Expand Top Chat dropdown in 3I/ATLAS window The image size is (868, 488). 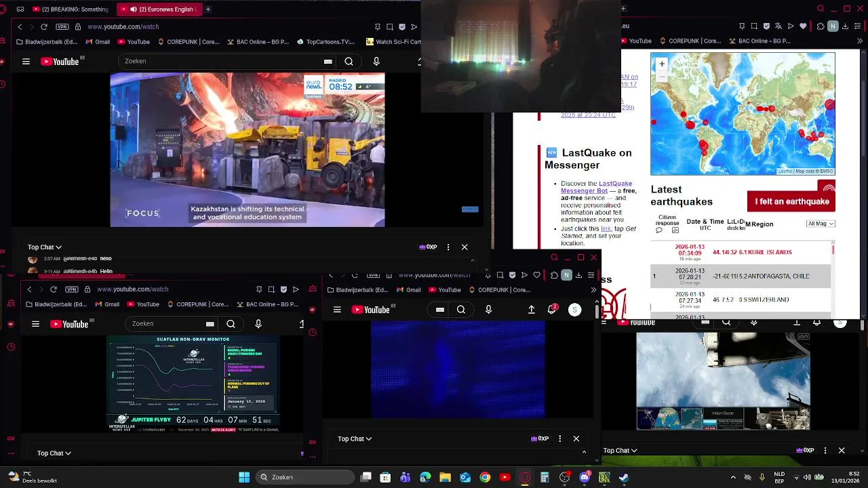(x=54, y=453)
